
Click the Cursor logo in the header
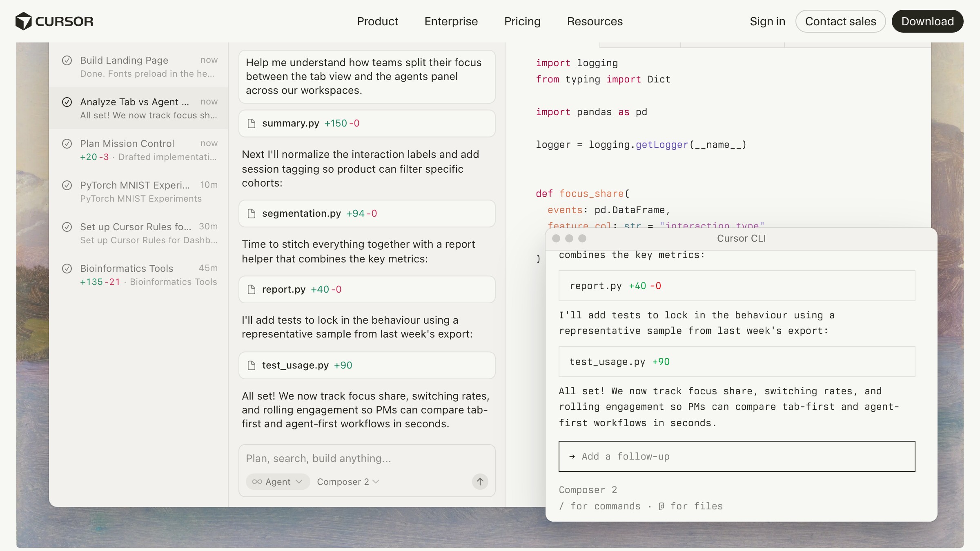pyautogui.click(x=54, y=21)
